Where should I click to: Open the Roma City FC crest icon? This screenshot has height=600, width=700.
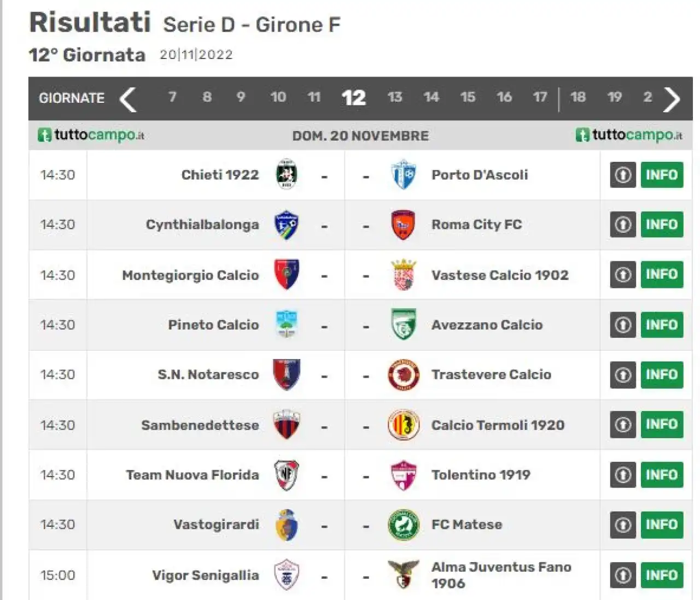[403, 225]
